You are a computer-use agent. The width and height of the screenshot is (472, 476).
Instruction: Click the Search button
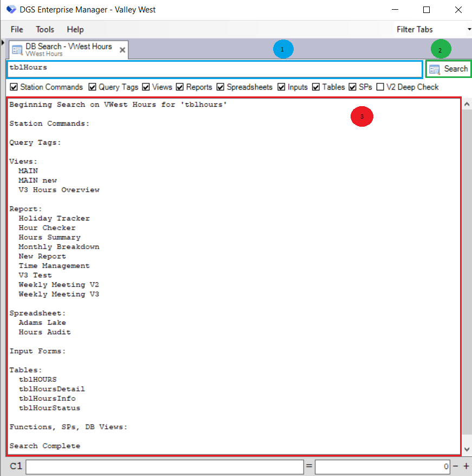pyautogui.click(x=448, y=69)
